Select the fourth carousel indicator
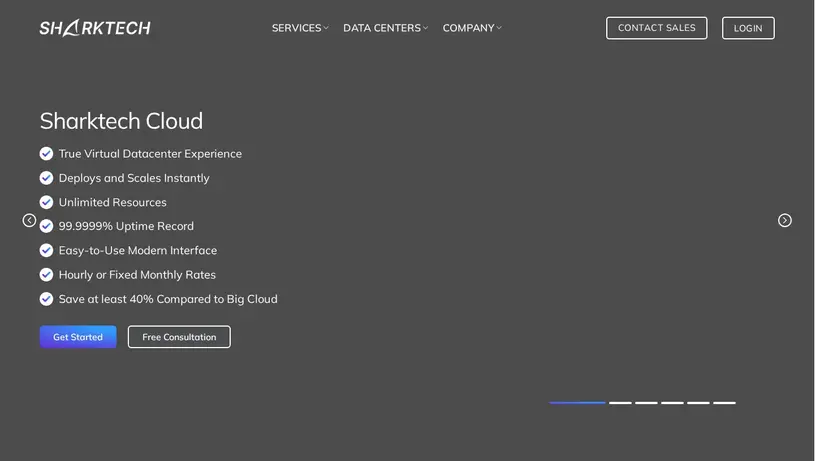Viewport: 820px width, 461px height. coord(672,402)
